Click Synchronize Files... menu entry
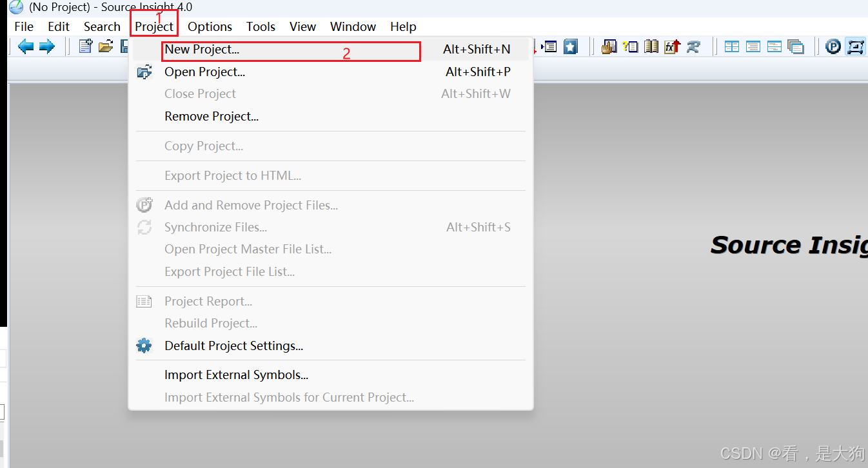This screenshot has width=868, height=468. (331, 227)
